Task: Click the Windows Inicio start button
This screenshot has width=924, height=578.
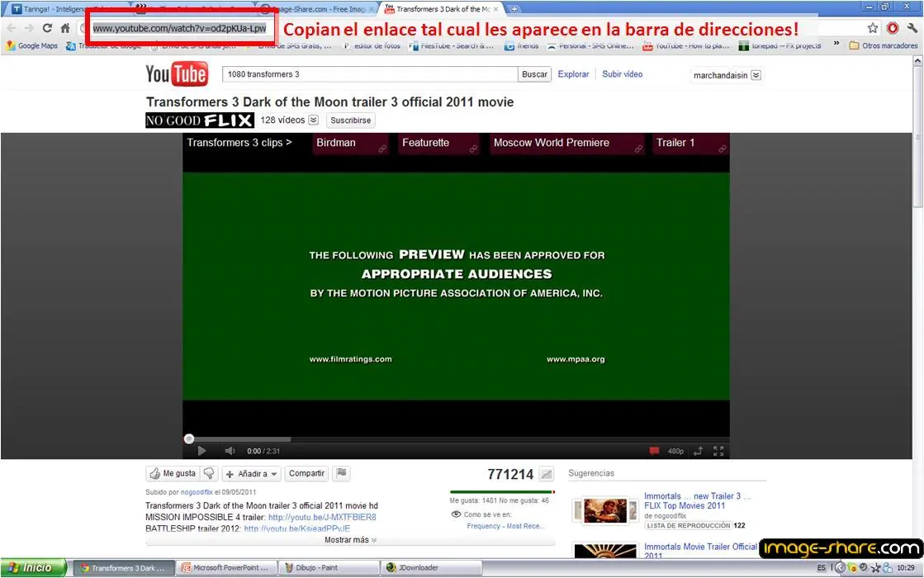Action: (x=32, y=568)
